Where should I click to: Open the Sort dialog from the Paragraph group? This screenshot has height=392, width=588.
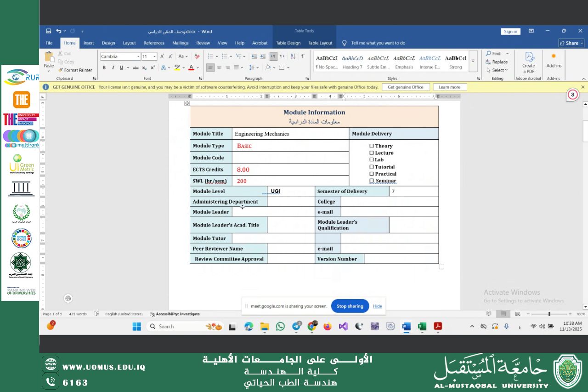293,56
